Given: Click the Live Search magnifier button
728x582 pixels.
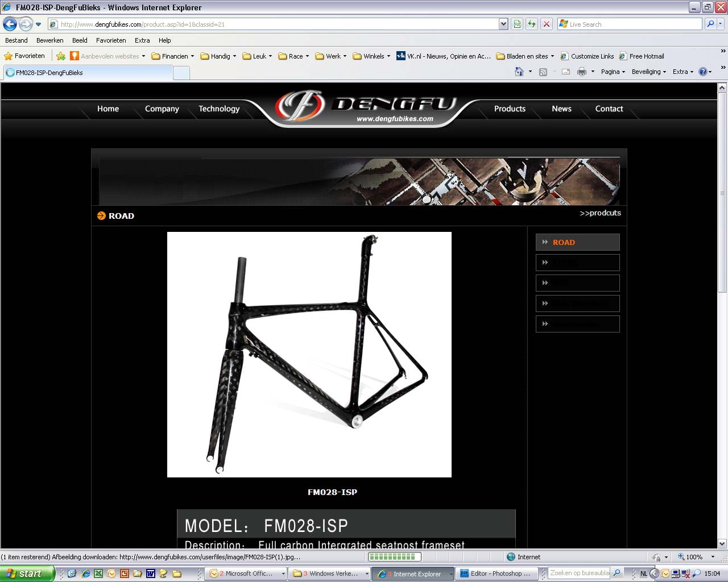Looking at the screenshot, I should tap(710, 24).
